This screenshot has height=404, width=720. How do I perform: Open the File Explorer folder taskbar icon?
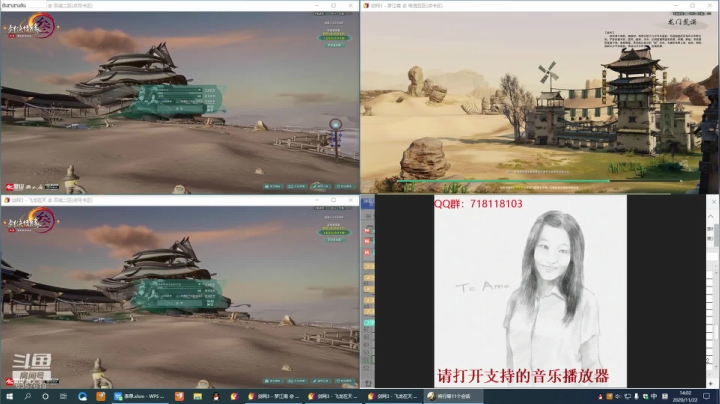[197, 396]
